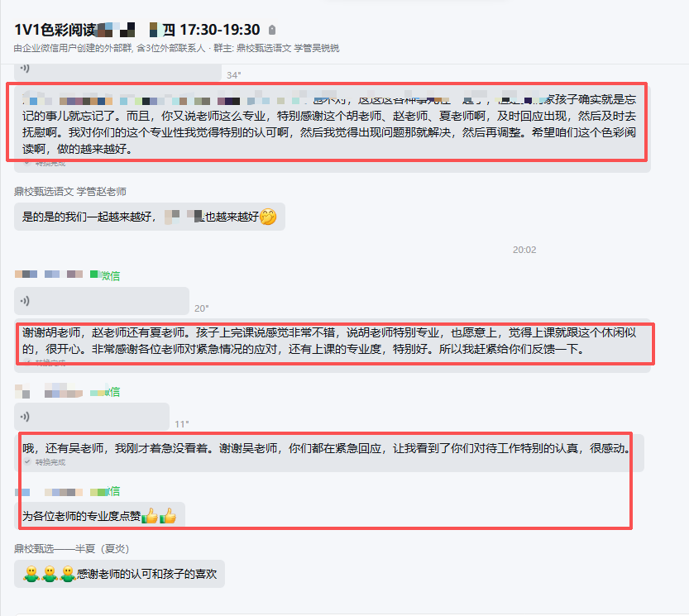Select the message 为各位老师的专业度点赞
This screenshot has height=616, width=689.
coord(100,515)
